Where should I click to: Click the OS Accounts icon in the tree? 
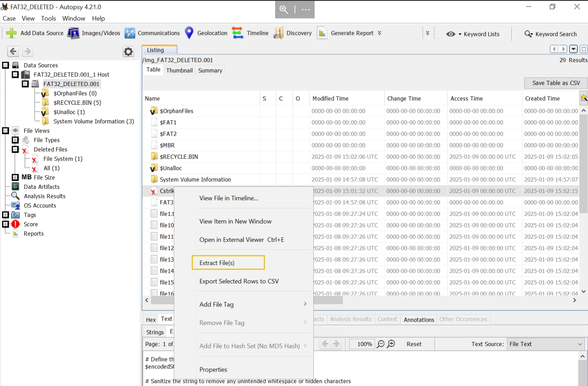[x=15, y=205]
